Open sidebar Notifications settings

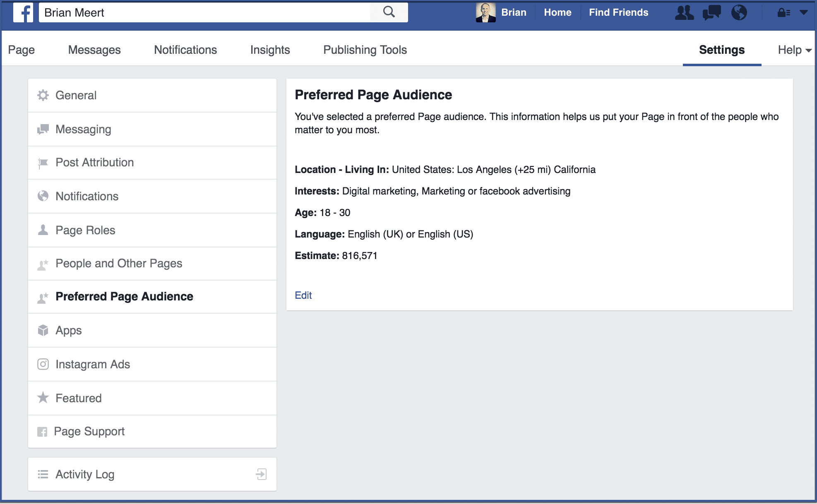152,196
